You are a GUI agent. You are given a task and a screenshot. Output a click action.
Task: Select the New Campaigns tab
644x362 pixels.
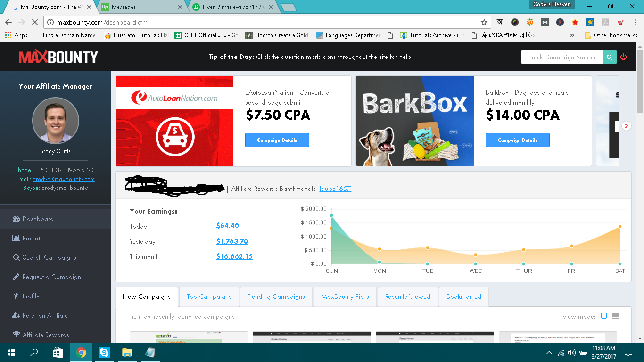(x=147, y=297)
